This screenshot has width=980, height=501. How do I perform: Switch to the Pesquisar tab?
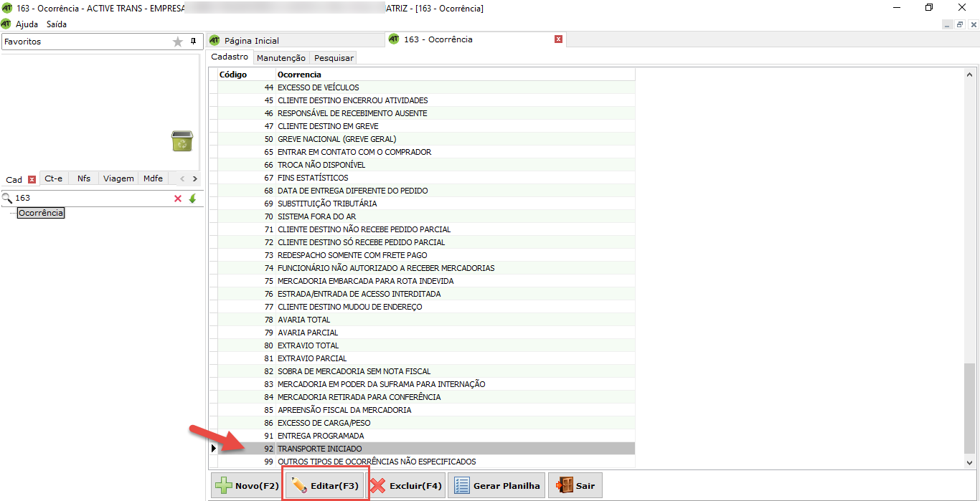[x=334, y=58]
